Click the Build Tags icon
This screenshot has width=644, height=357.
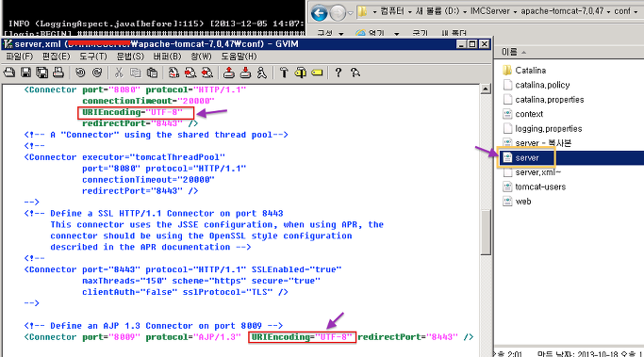coord(300,73)
